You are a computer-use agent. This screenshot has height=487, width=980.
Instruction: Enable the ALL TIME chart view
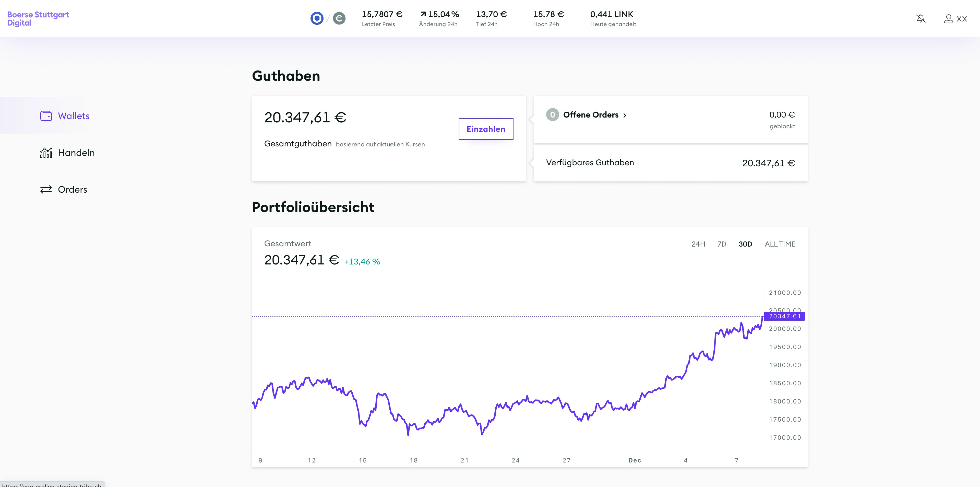(x=780, y=244)
